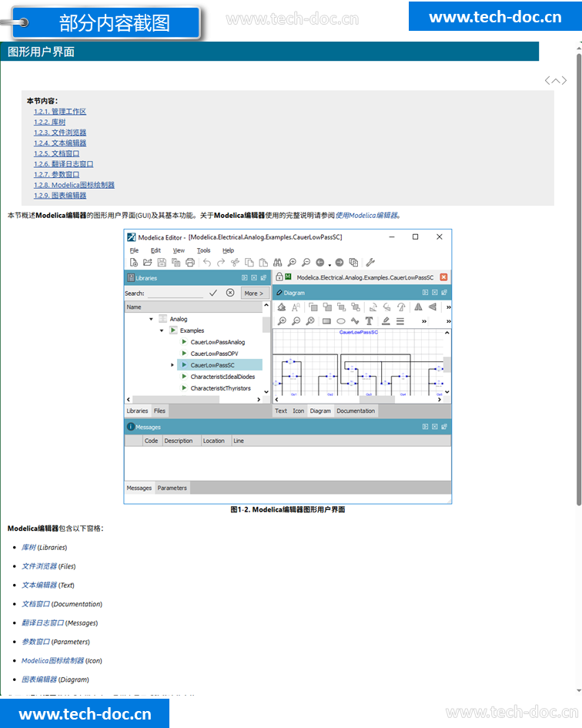This screenshot has height=728, width=582.
Task: Click the Copy toolbar icon
Action: point(249,263)
